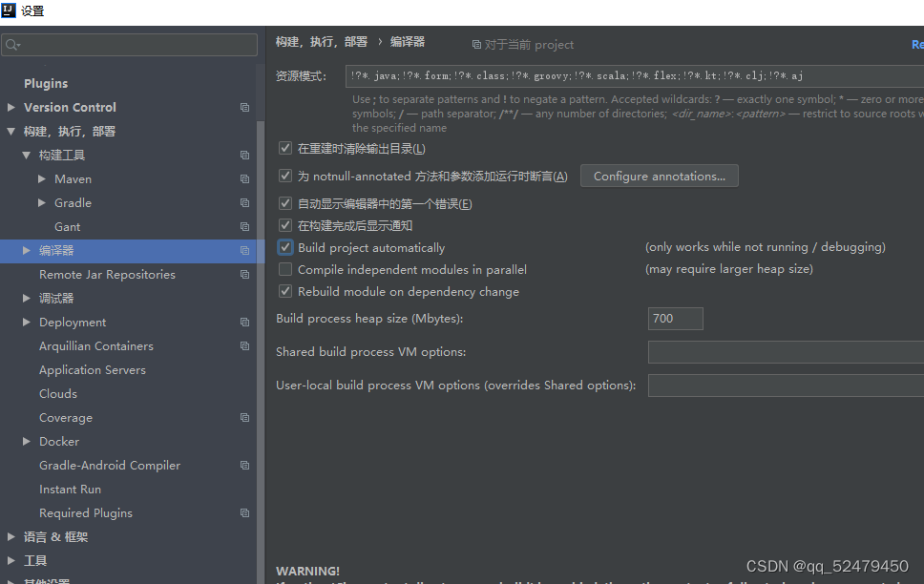
Task: Uncheck 在重建时清除输出目录 option
Action: click(284, 148)
